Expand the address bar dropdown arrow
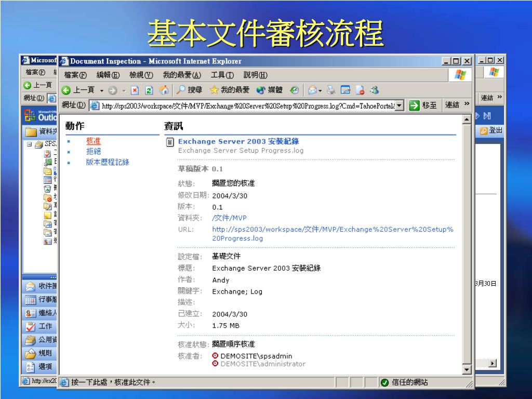Screen dimensions: 532x399 tap(400, 106)
